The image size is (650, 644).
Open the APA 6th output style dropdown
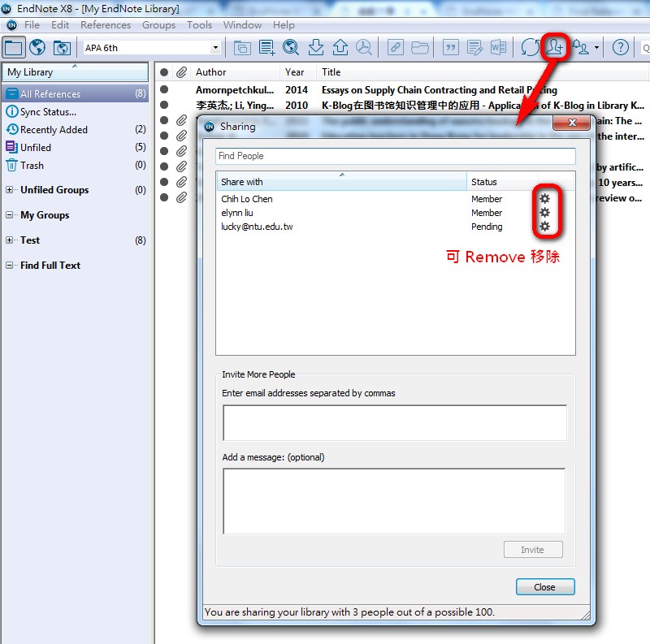tap(215, 48)
